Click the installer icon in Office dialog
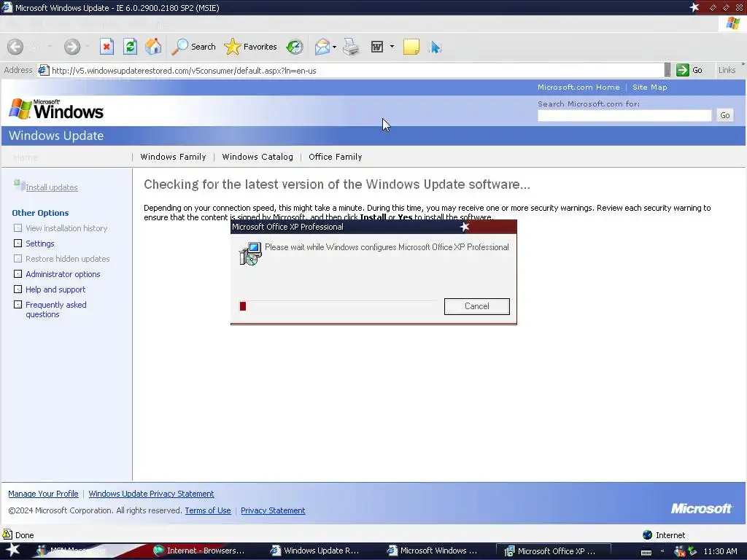 pyautogui.click(x=251, y=253)
